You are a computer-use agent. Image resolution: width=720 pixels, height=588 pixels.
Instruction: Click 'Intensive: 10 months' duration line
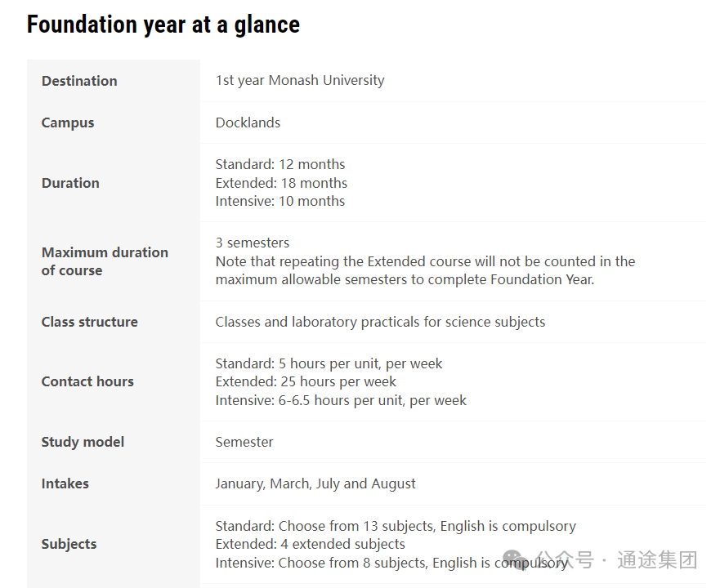tap(280, 201)
